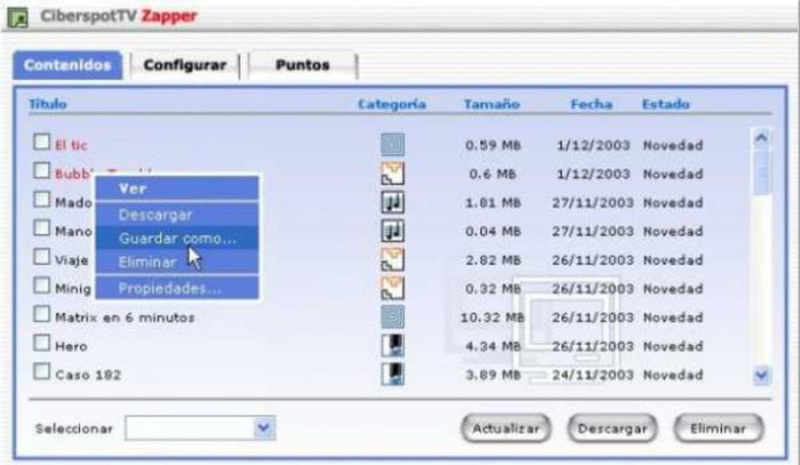Select Eliminar in the context menu
This screenshot has height=465, width=800.
(177, 262)
